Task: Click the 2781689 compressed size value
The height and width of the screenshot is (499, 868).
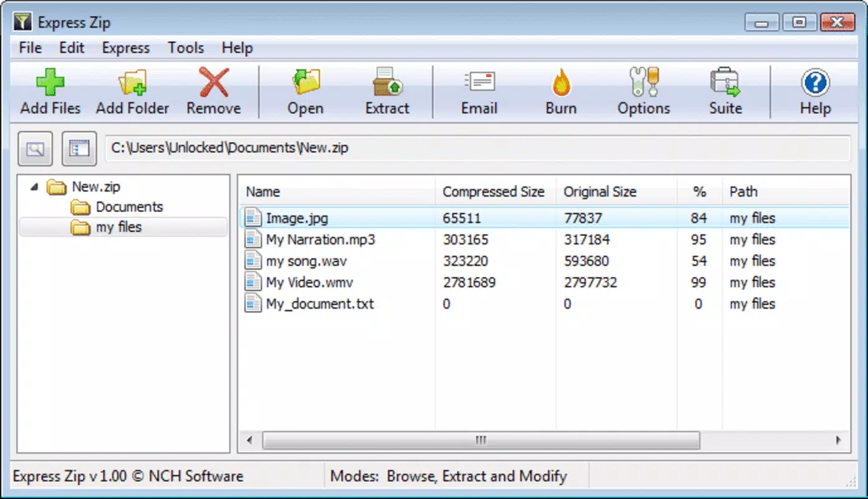Action: 469,282
